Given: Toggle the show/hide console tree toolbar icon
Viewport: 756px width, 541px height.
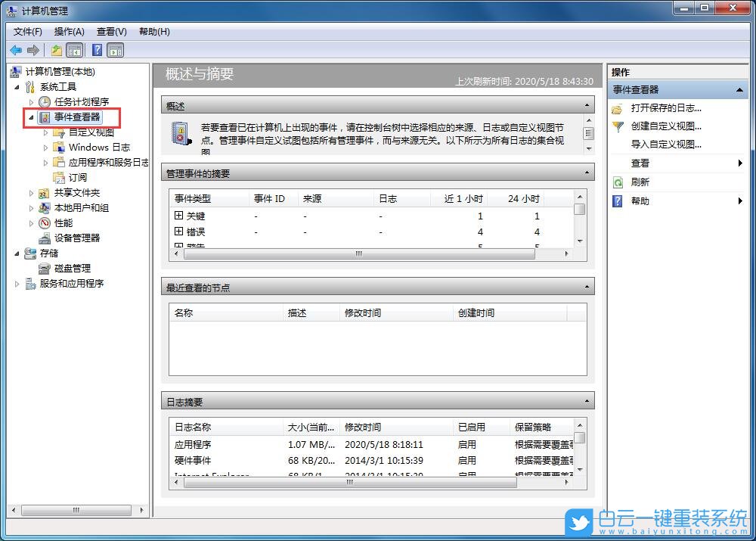Looking at the screenshot, I should click(76, 50).
